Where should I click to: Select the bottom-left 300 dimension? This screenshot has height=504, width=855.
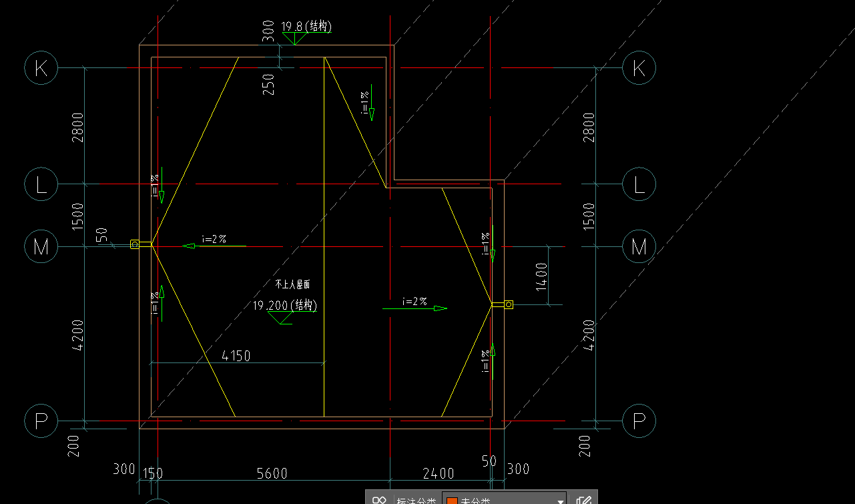click(x=124, y=469)
